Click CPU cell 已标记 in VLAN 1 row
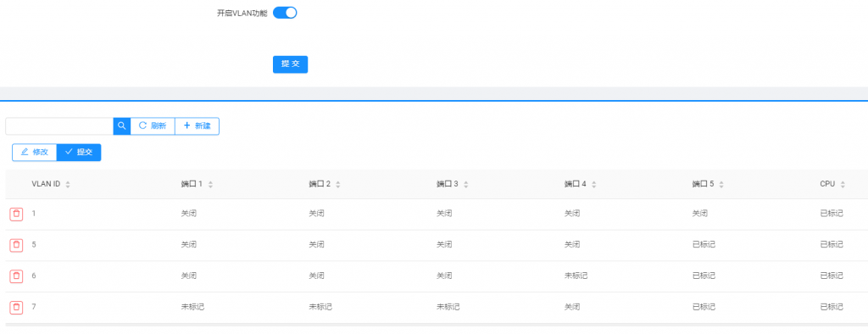This screenshot has height=334, width=868. pos(832,214)
